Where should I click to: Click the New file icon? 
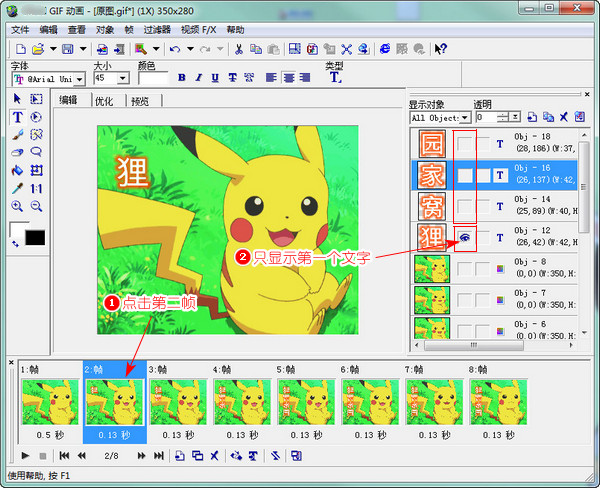(x=21, y=49)
